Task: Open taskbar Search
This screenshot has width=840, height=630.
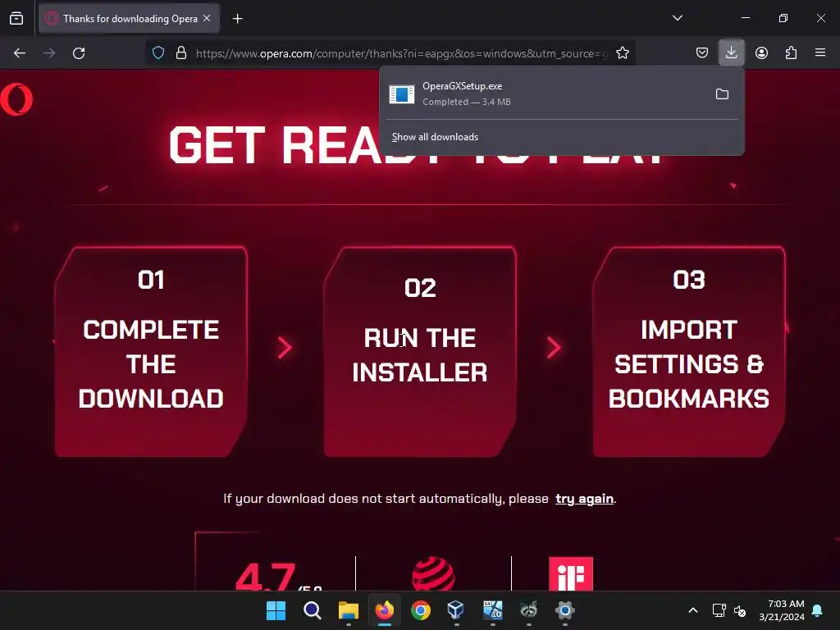Action: click(x=313, y=610)
